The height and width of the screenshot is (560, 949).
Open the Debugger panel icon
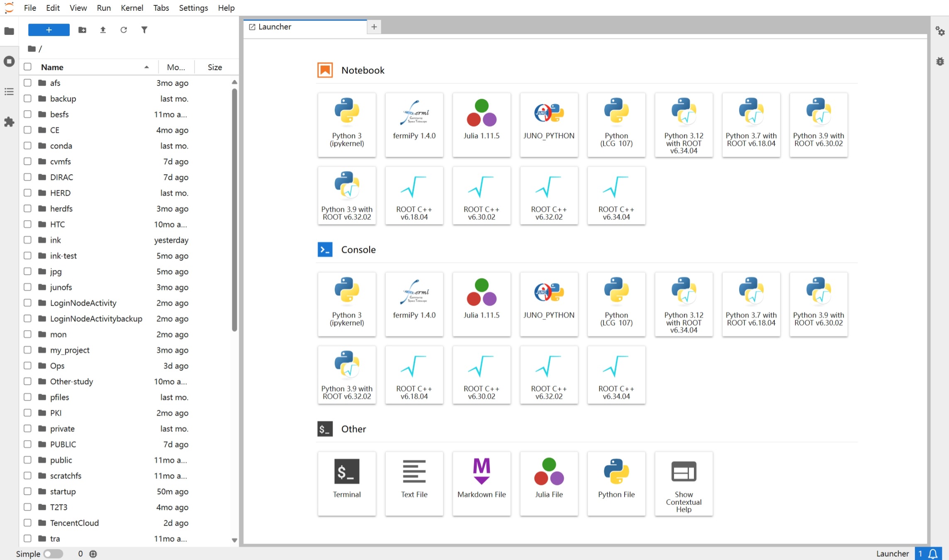(940, 61)
